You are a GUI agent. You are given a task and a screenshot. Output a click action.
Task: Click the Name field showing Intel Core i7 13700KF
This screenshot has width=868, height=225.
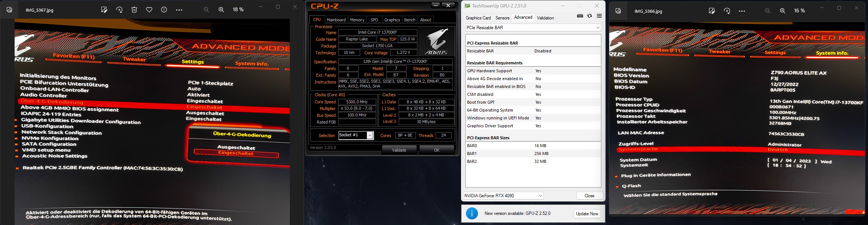pos(377,32)
